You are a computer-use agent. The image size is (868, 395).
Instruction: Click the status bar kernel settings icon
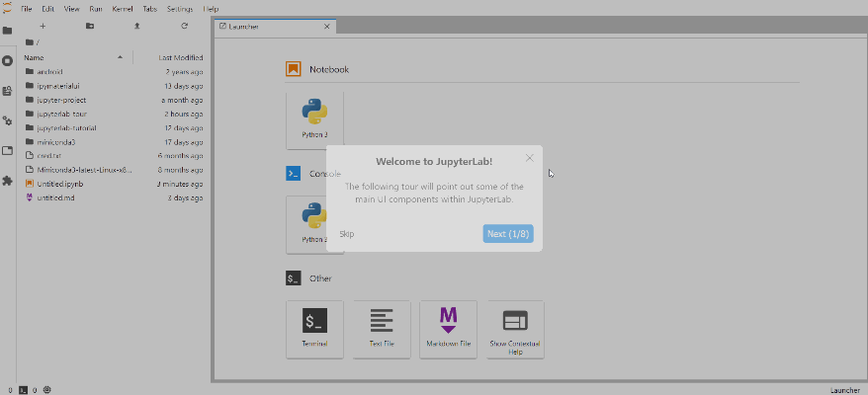(47, 390)
